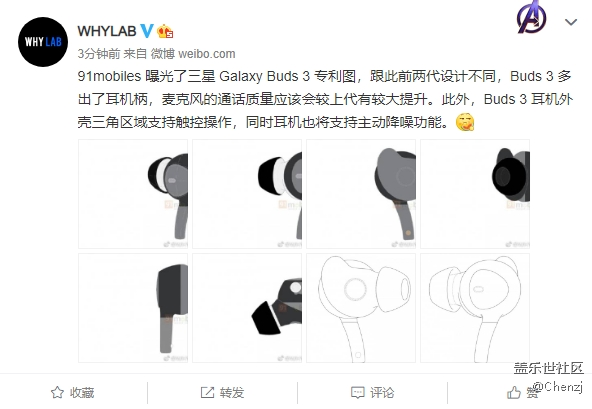Click the yummy face emoji in post
This screenshot has width=592, height=409.
point(465,122)
